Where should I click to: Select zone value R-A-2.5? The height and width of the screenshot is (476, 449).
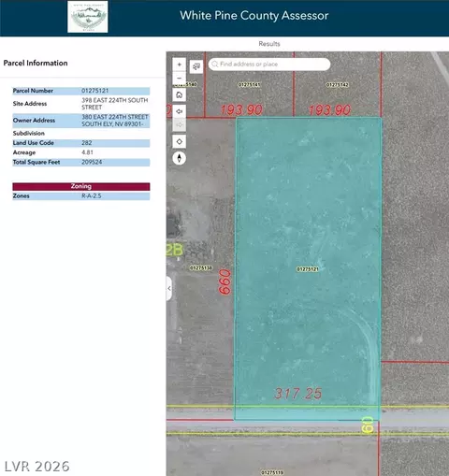(92, 196)
